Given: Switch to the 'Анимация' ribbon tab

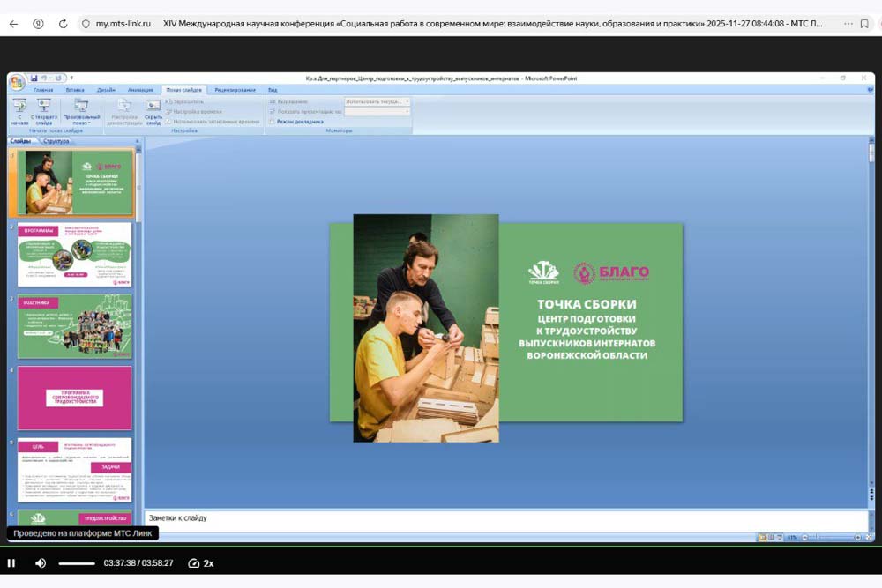Looking at the screenshot, I should pos(139,90).
